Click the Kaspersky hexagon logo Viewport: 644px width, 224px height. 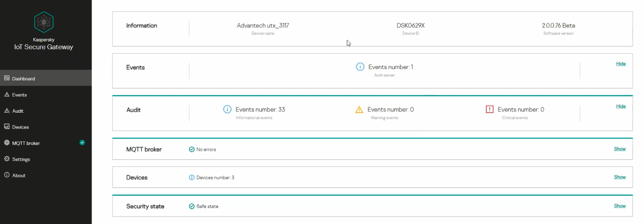pos(44,22)
